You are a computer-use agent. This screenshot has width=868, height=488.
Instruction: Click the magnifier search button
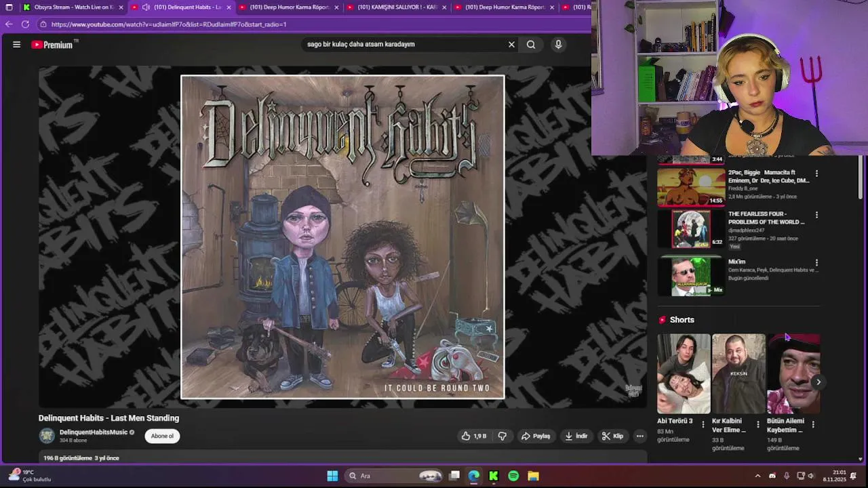coord(531,45)
